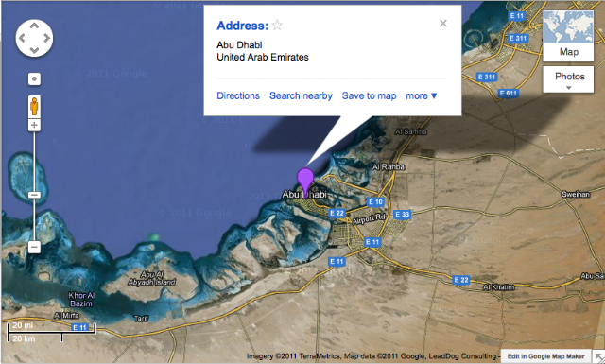
Task: Pan the map right using the arrow
Action: pyautogui.click(x=46, y=38)
